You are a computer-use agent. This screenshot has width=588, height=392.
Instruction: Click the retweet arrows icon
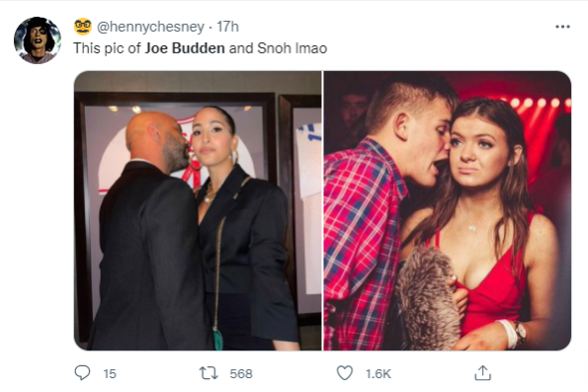(209, 373)
